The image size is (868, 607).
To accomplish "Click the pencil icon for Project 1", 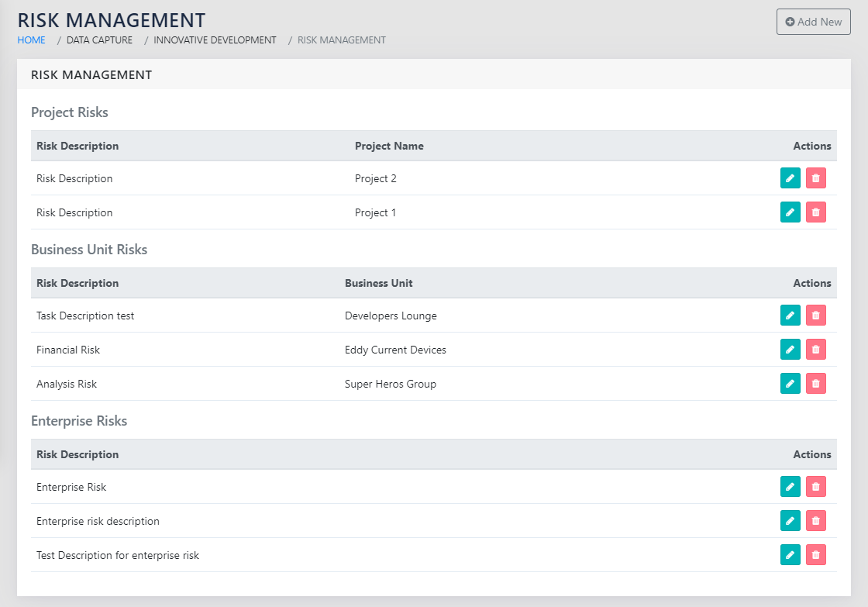I will [x=790, y=212].
